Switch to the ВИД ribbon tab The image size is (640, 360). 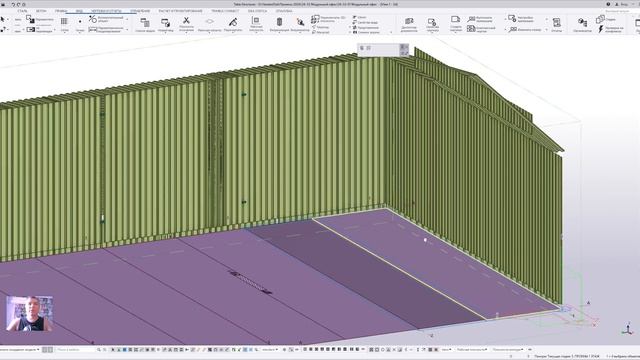(x=79, y=11)
